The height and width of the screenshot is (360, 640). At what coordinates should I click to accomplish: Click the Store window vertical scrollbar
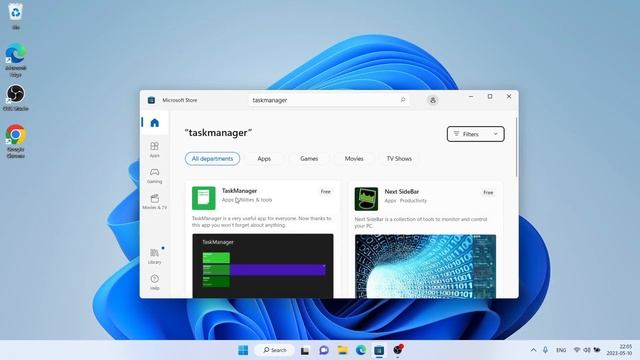[x=516, y=147]
